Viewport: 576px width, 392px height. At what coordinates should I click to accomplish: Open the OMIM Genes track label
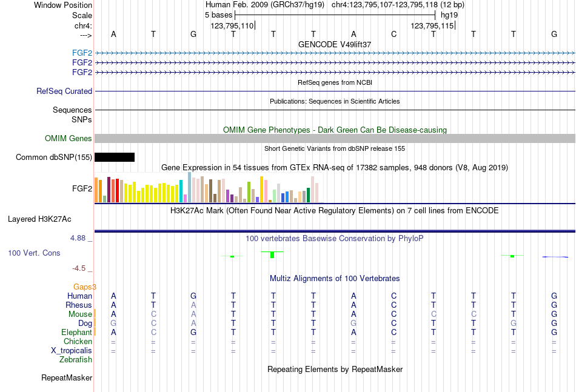pos(68,138)
